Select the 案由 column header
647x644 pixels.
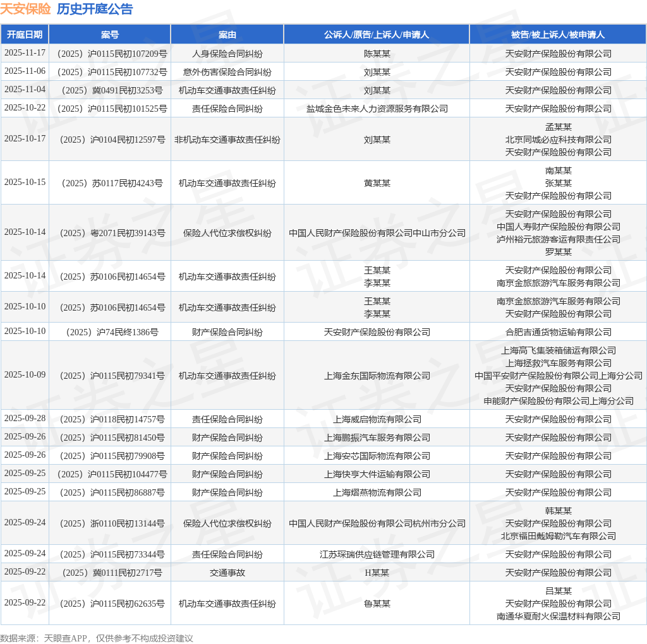click(227, 35)
